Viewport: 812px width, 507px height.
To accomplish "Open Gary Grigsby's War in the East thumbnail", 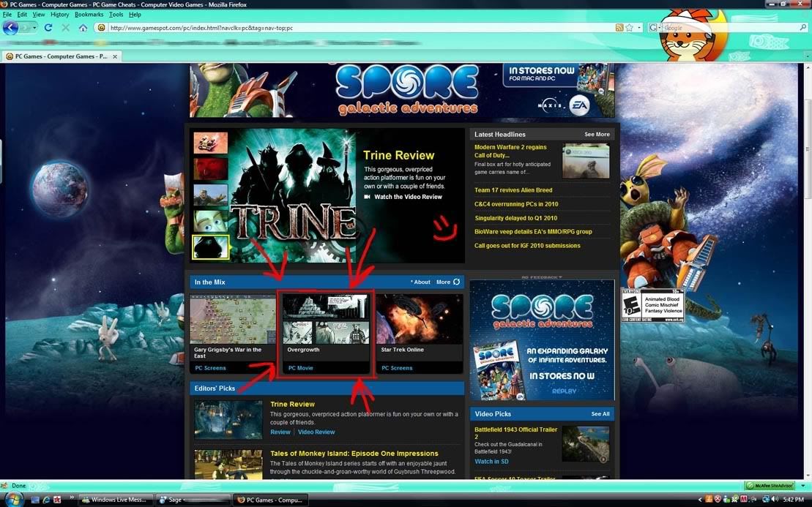I will coord(233,319).
